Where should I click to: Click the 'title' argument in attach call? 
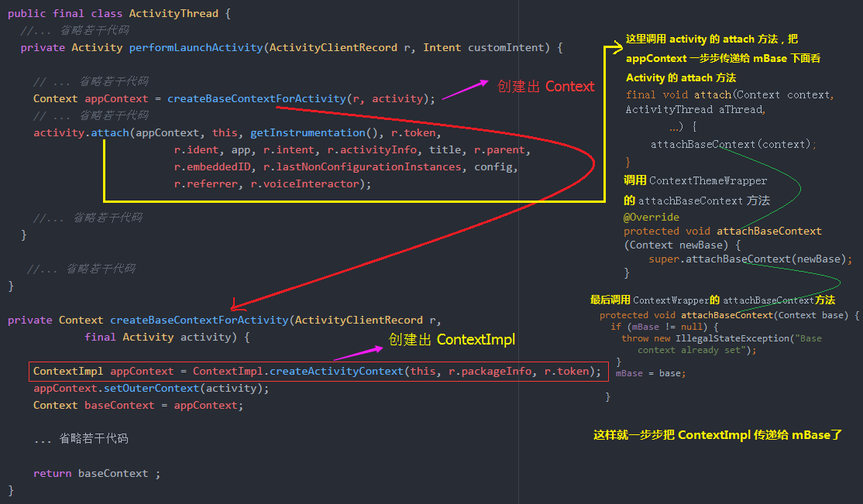pyautogui.click(x=445, y=149)
